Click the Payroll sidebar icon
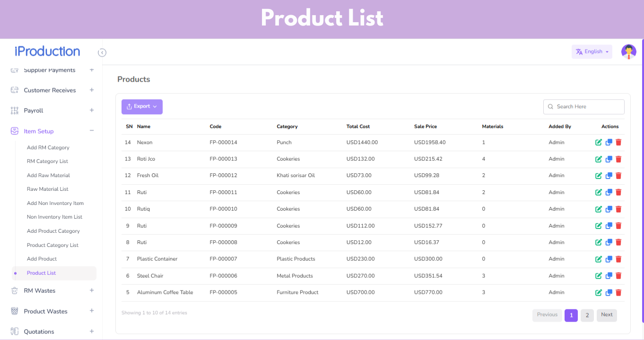The height and width of the screenshot is (340, 644). (15, 110)
